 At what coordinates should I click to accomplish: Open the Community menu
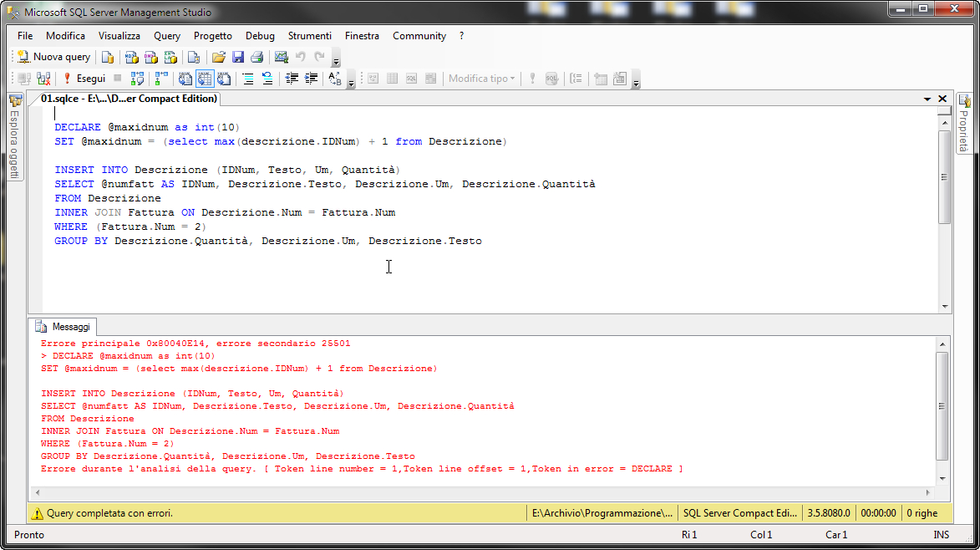click(x=419, y=36)
